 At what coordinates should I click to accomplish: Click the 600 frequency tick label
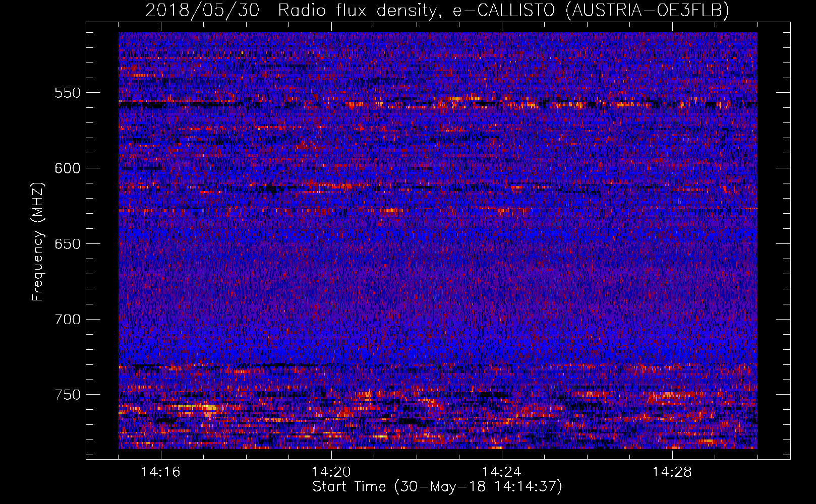coord(68,168)
